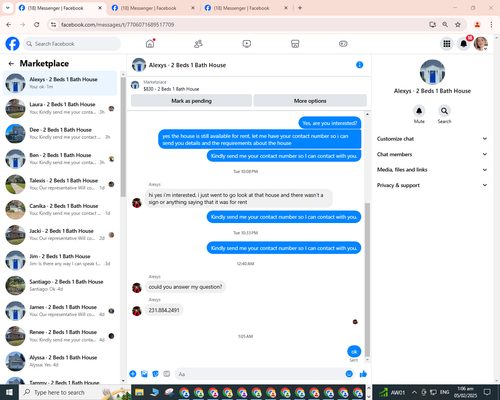This screenshot has height=400, width=500.
Task: Click the chat messages scrollbar
Action: pyautogui.click(x=367, y=279)
